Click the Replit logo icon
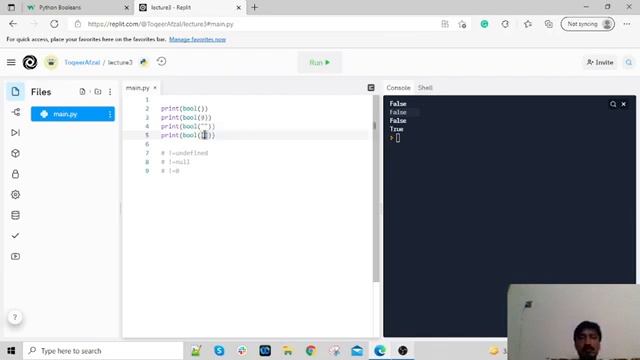 pyautogui.click(x=30, y=62)
